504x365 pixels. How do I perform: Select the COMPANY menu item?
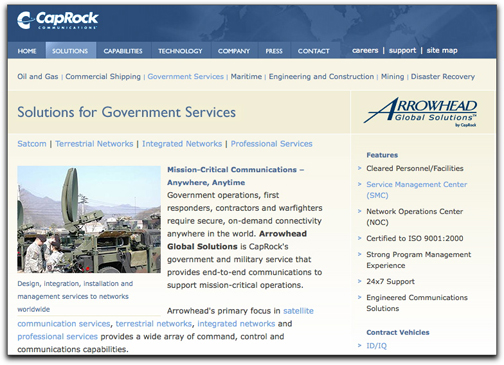click(234, 51)
